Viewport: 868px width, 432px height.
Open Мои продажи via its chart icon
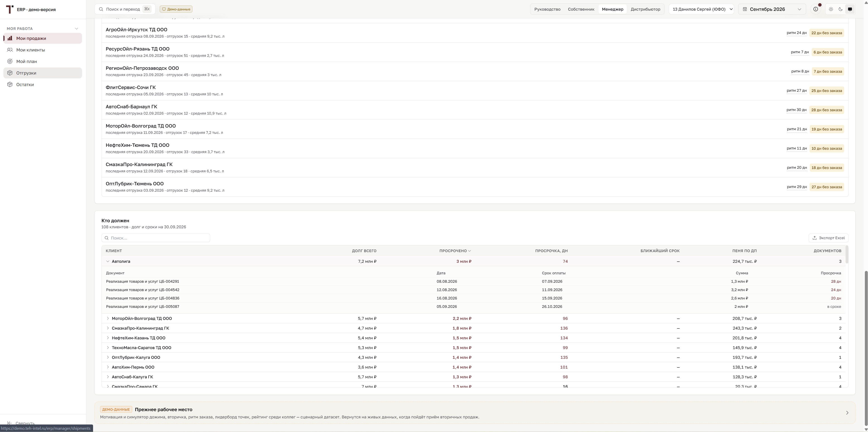(x=10, y=39)
